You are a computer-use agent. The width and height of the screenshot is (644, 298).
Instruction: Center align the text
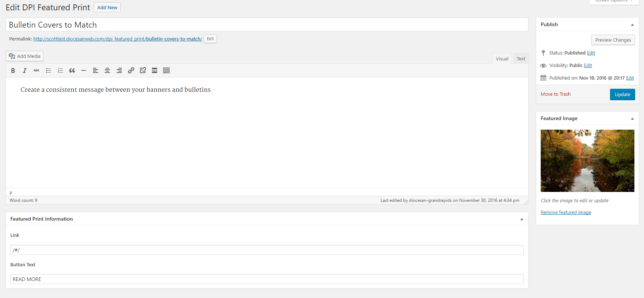coord(107,71)
